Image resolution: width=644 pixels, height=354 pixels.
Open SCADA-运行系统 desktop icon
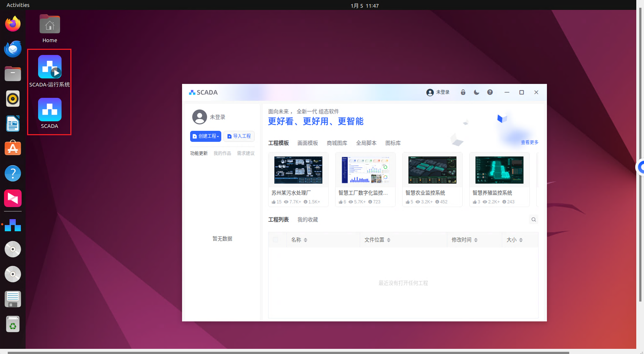point(49,67)
